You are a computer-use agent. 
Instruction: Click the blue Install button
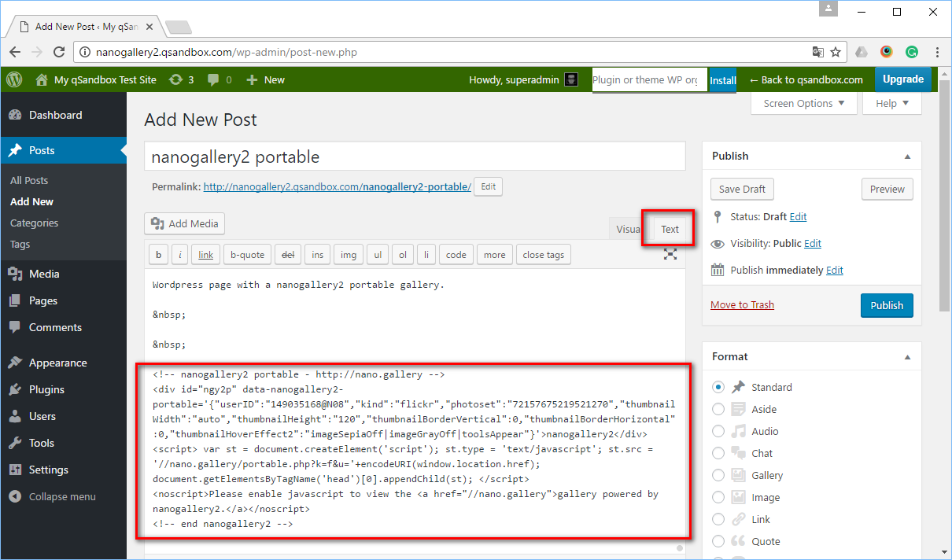tap(723, 79)
